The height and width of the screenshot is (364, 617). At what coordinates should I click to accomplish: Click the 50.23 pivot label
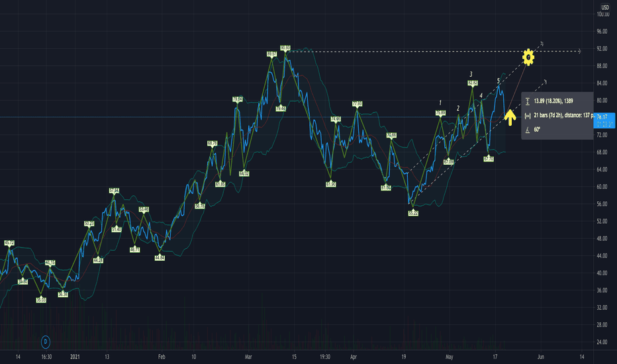89,224
